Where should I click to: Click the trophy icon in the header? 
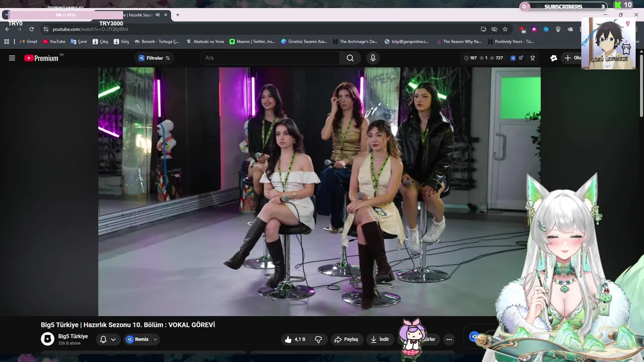[x=532, y=58]
